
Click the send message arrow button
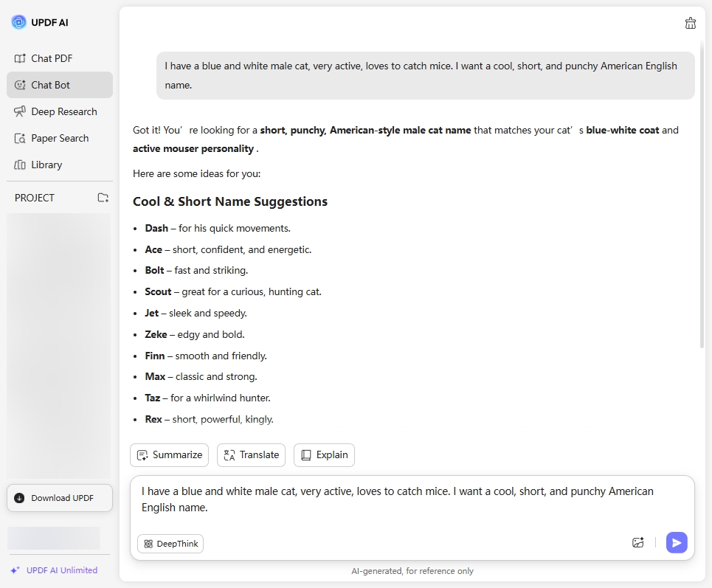point(677,543)
